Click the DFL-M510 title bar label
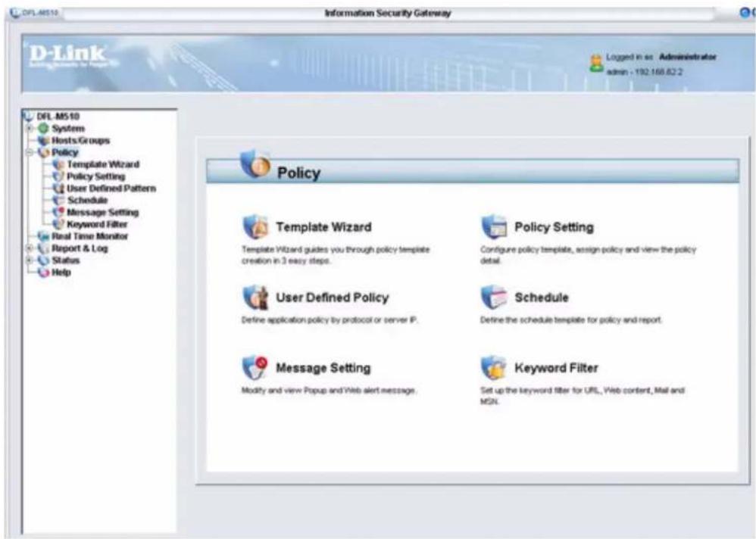Viewport: 756px width, 539px height. tap(40, 13)
